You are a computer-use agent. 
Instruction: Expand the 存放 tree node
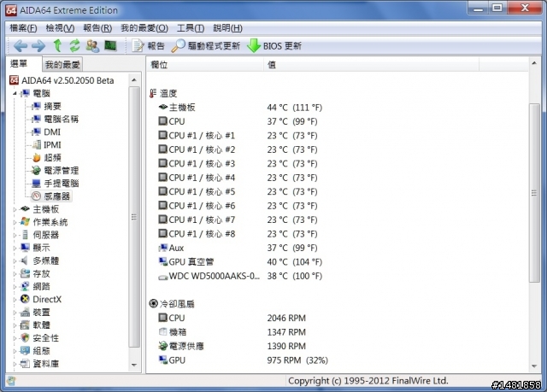(x=15, y=274)
